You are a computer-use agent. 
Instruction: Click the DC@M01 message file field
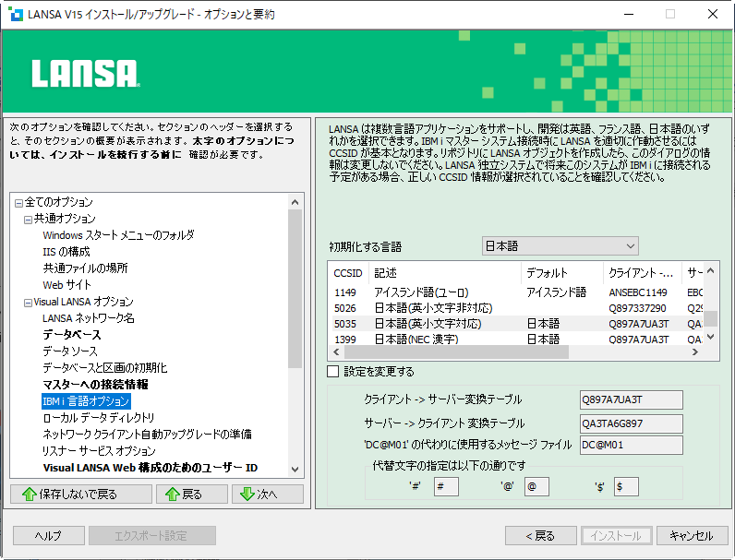[x=631, y=445]
